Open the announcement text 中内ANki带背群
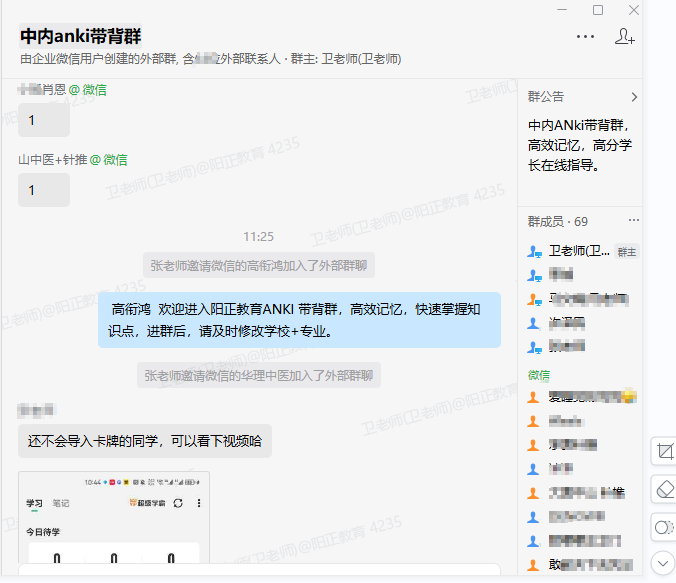676x583 pixels. point(579,145)
